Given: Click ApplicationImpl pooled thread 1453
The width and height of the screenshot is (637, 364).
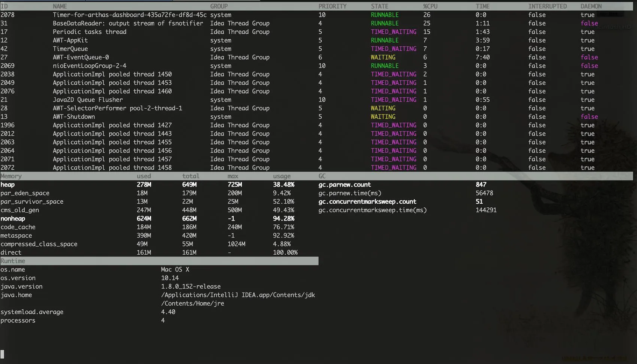Looking at the screenshot, I should point(112,83).
